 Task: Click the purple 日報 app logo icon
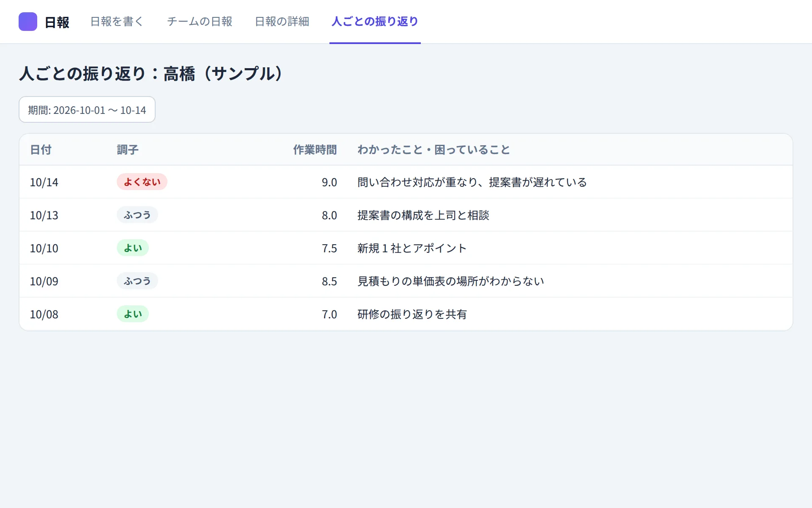click(x=28, y=22)
